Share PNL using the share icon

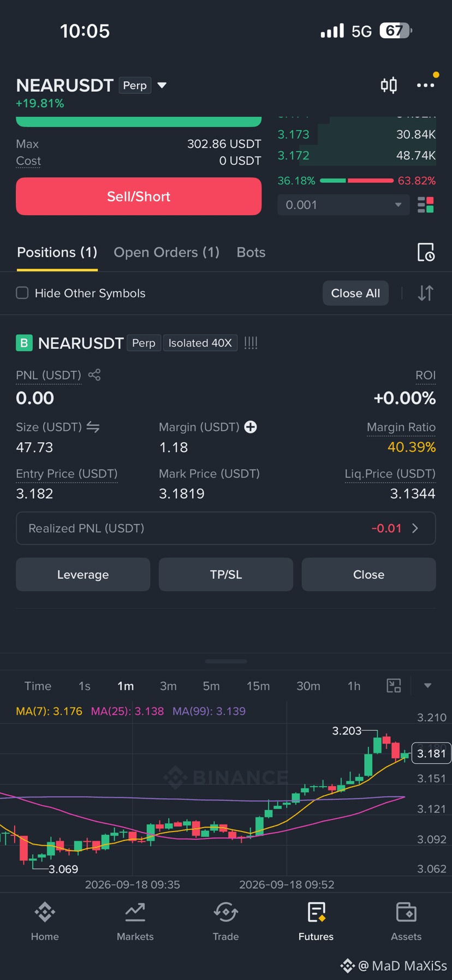click(x=94, y=375)
